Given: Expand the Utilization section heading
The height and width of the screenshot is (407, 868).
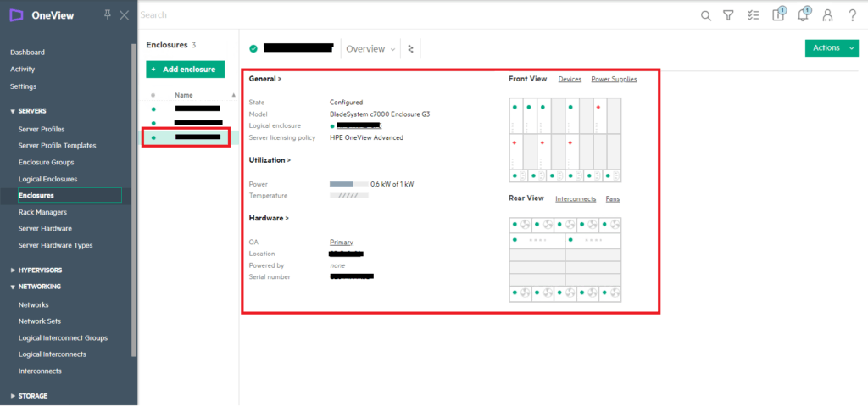Looking at the screenshot, I should coord(270,160).
